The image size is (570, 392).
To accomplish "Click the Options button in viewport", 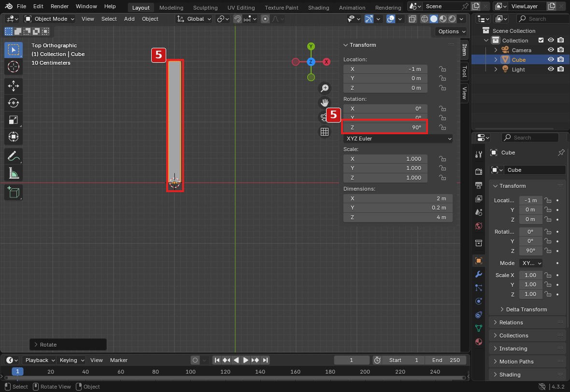I will click(451, 31).
